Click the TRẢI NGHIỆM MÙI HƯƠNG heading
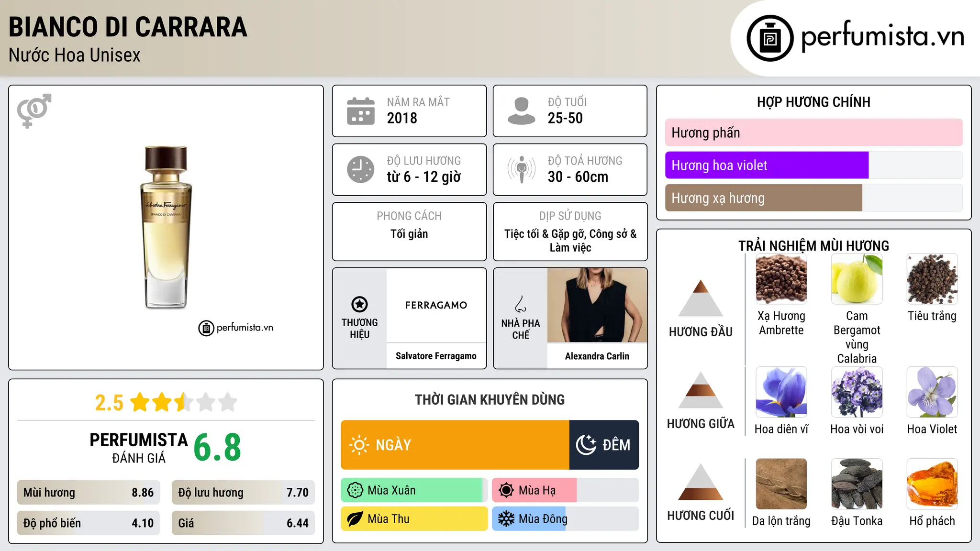Viewport: 980px width, 551px height. (814, 246)
